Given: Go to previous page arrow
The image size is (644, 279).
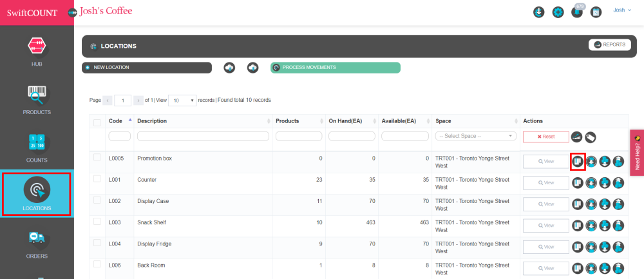Looking at the screenshot, I should (107, 101).
